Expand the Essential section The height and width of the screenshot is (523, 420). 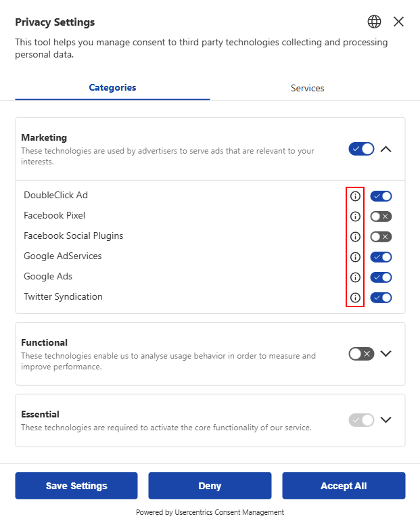[x=386, y=419]
